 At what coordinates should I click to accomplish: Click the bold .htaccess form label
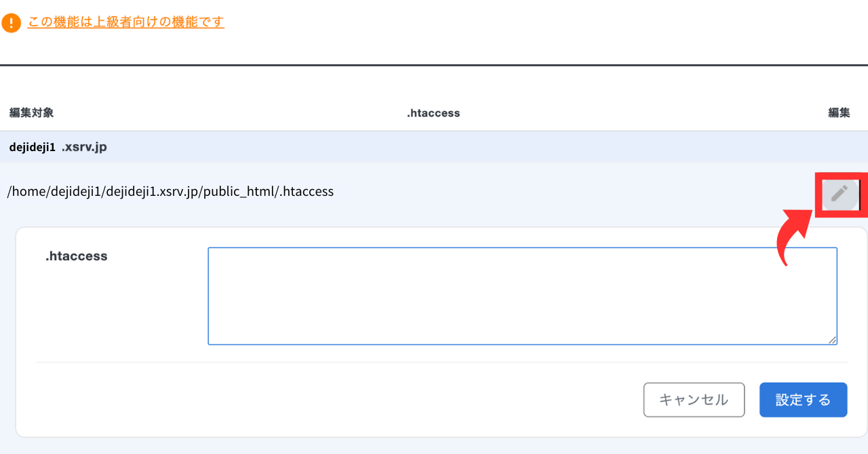tap(77, 256)
